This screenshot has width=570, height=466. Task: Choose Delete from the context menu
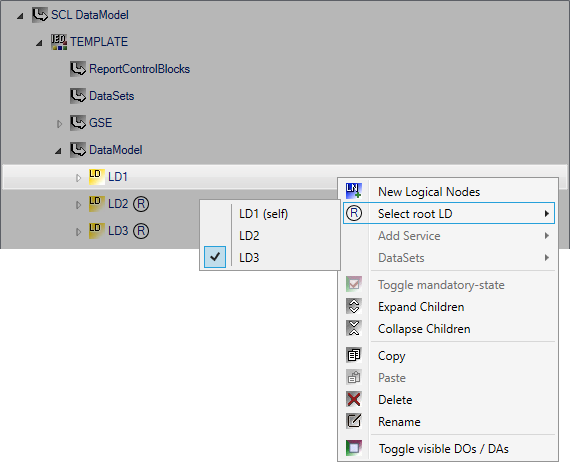pos(449,399)
